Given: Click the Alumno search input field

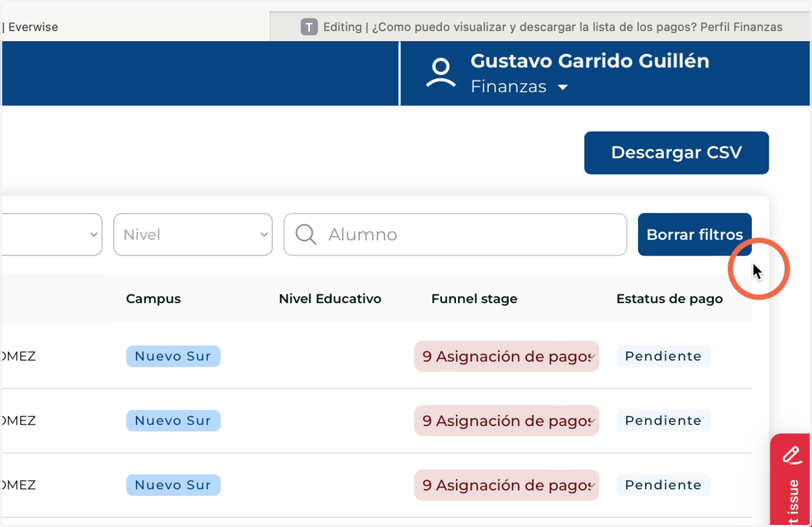Looking at the screenshot, I should tap(455, 235).
